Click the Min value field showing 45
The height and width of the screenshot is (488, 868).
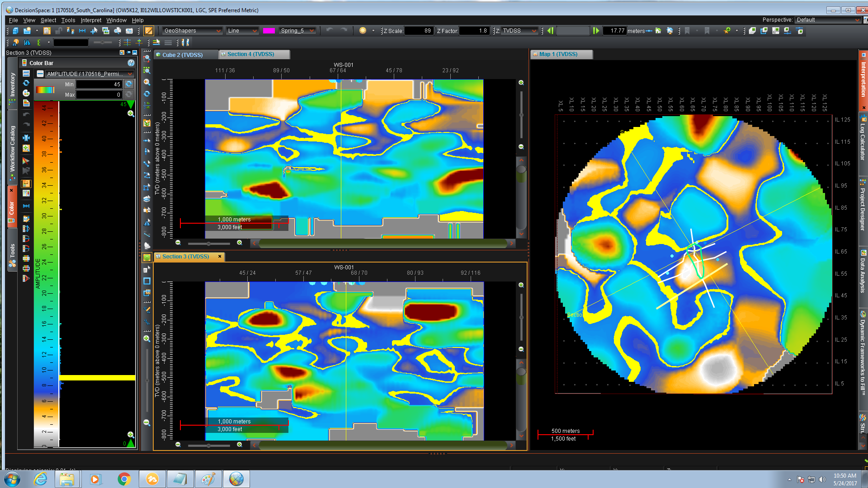click(99, 84)
